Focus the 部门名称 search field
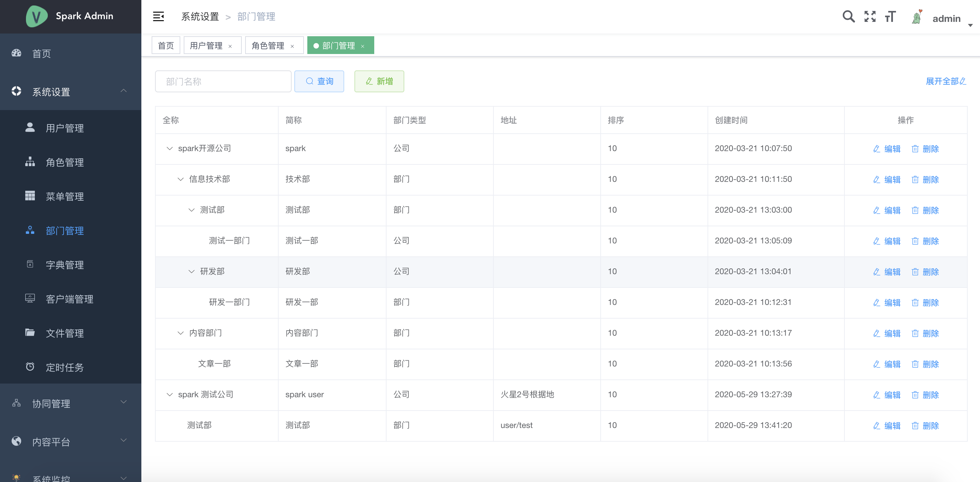This screenshot has width=980, height=482. click(223, 81)
